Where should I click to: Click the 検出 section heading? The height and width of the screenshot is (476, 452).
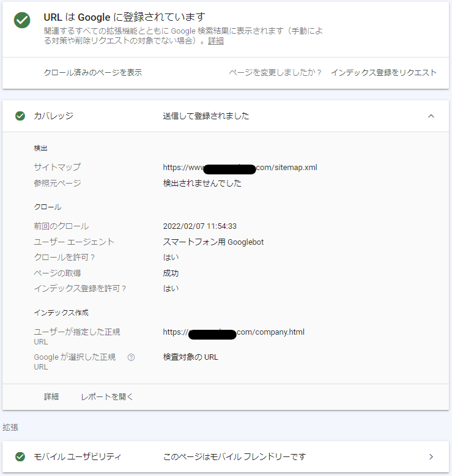click(x=41, y=149)
